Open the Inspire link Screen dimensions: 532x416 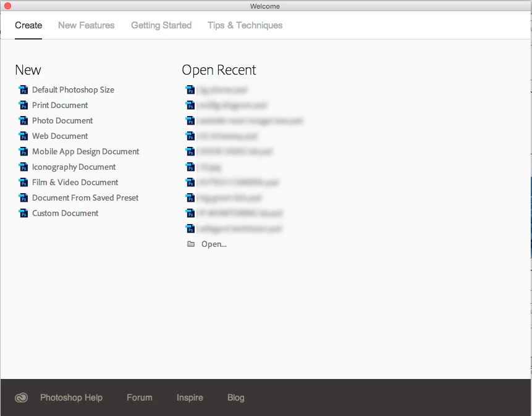190,397
